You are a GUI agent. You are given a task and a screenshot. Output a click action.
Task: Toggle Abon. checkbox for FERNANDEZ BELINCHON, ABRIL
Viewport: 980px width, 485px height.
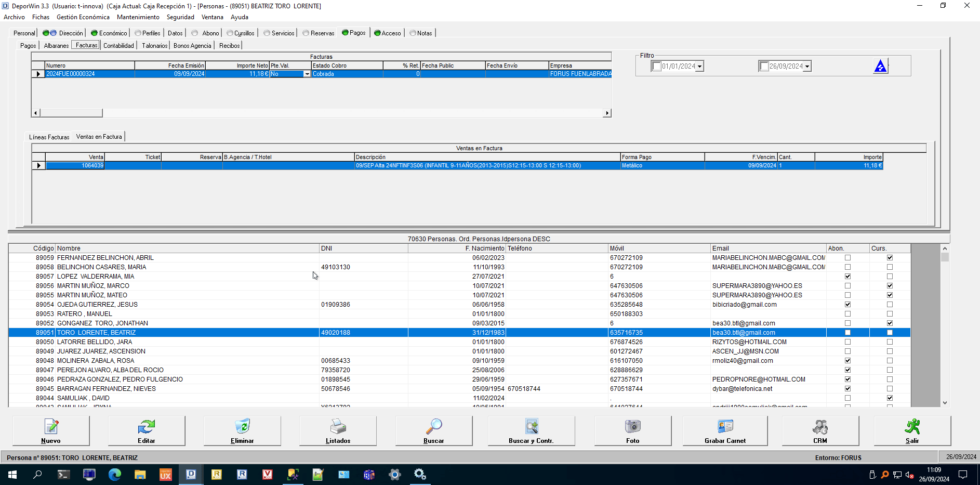click(847, 258)
